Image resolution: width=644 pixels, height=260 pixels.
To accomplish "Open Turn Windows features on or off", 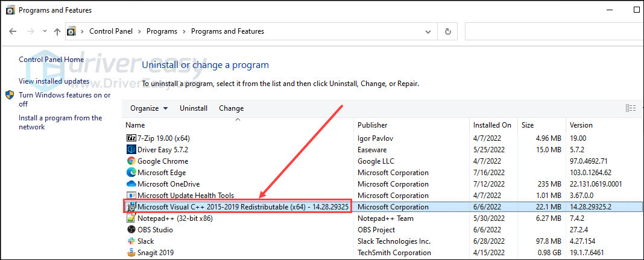I will 65,100.
